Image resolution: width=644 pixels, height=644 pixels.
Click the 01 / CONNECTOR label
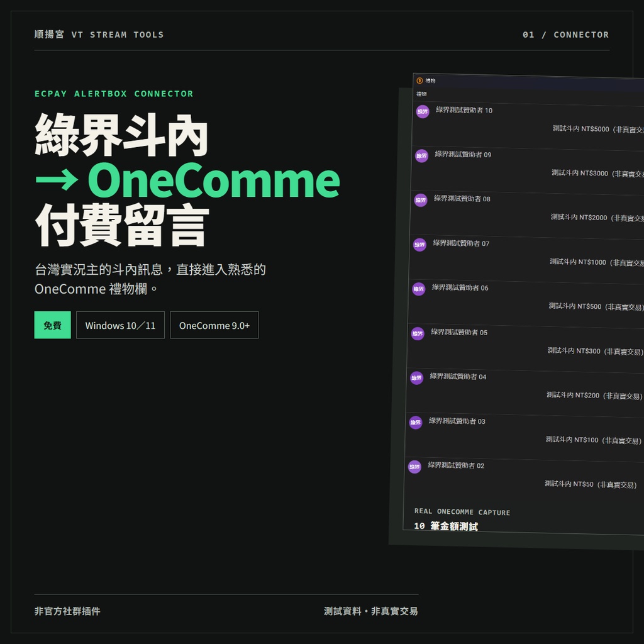(565, 35)
